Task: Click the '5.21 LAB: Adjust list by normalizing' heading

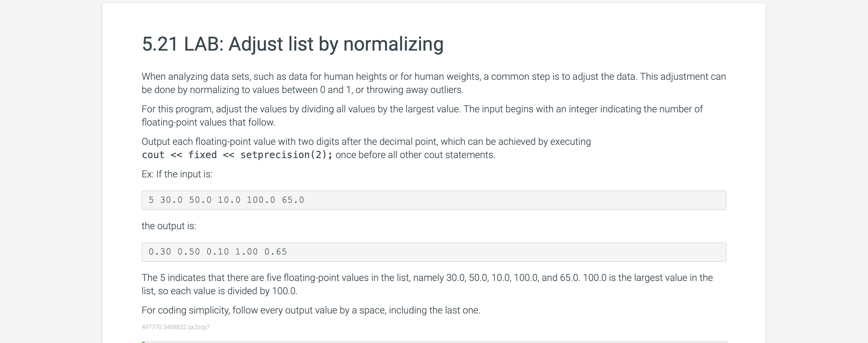Action: click(x=292, y=44)
